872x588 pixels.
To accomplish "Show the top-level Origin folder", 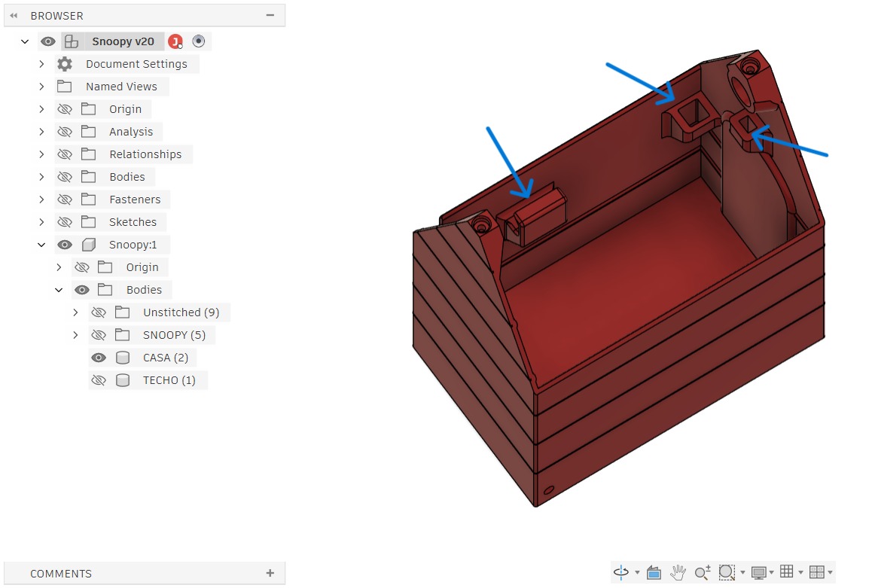I will point(65,109).
